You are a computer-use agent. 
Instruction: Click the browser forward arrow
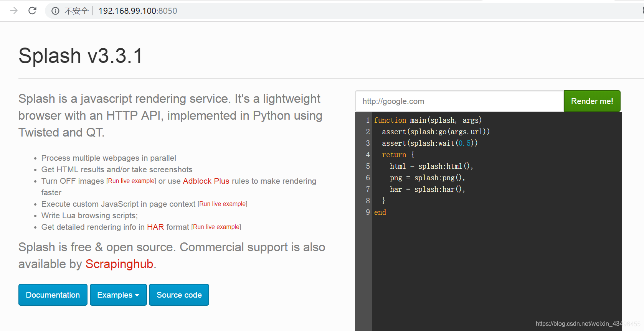pos(14,10)
